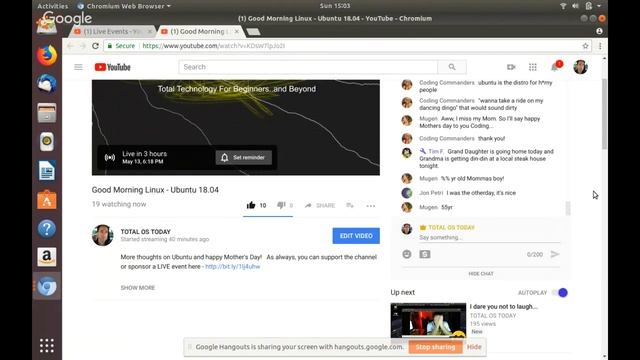
Task: Launch Firefox from the dock
Action: [47, 55]
